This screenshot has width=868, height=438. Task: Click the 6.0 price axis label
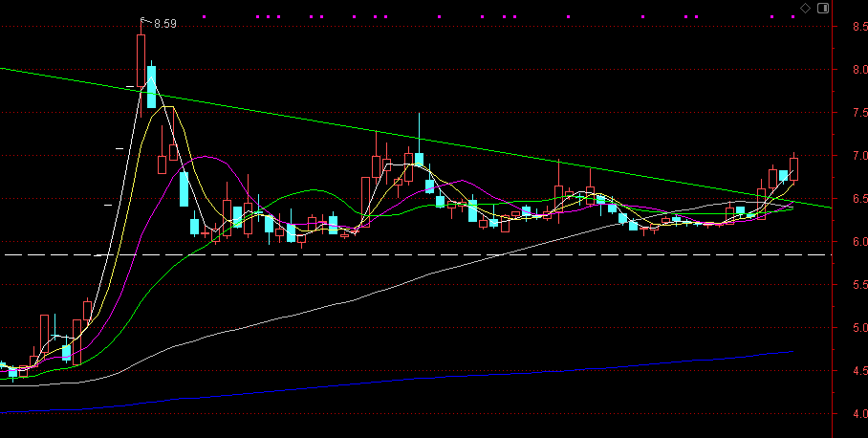[859, 242]
